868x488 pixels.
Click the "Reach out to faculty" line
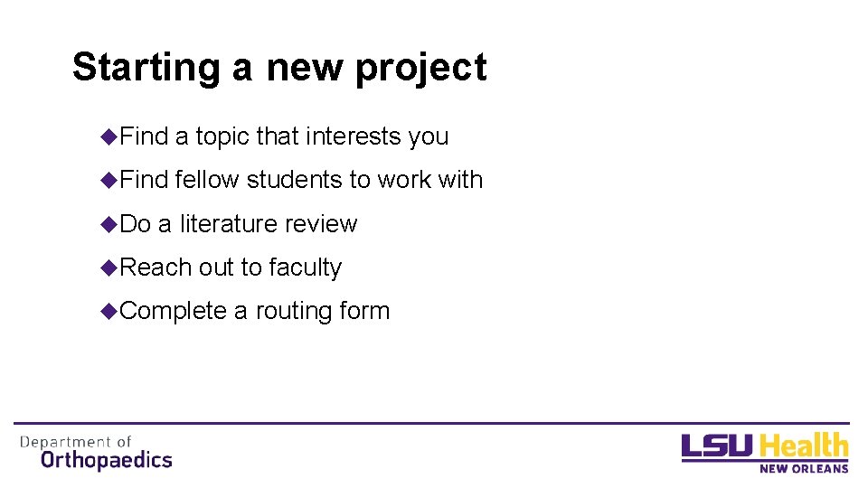tap(231, 267)
